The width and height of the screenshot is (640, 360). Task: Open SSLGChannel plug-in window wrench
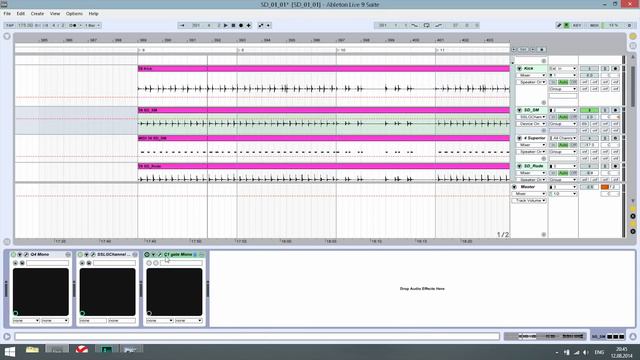(x=93, y=254)
